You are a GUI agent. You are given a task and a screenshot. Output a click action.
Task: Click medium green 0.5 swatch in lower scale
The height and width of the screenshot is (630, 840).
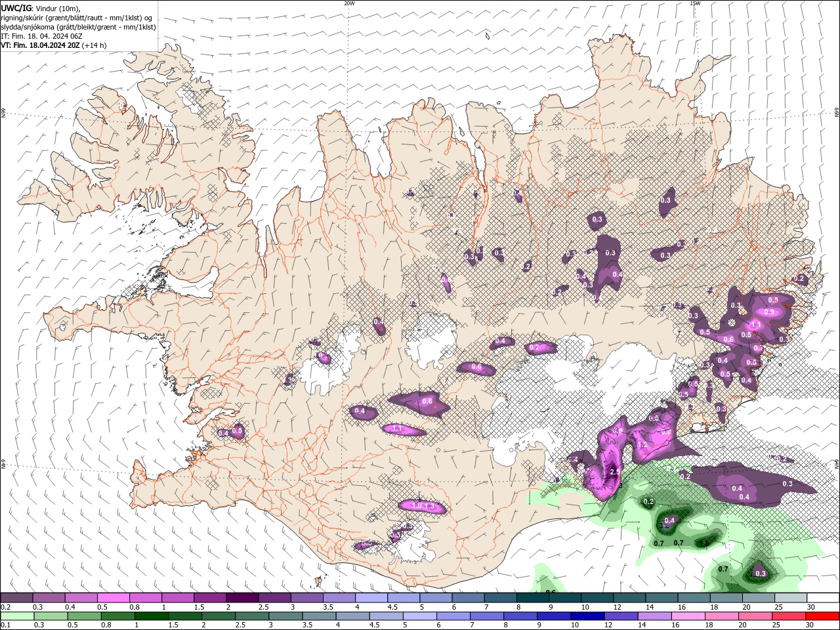click(x=84, y=616)
